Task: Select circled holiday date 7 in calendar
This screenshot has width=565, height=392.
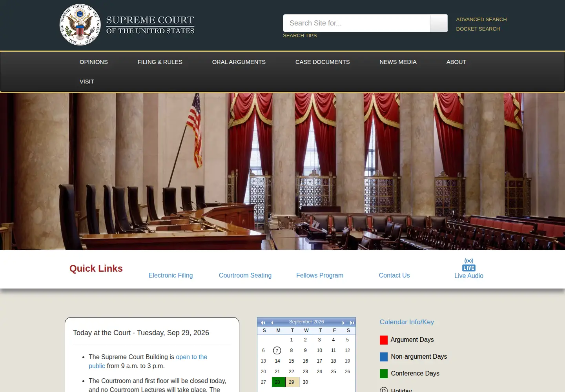Action: 277,350
